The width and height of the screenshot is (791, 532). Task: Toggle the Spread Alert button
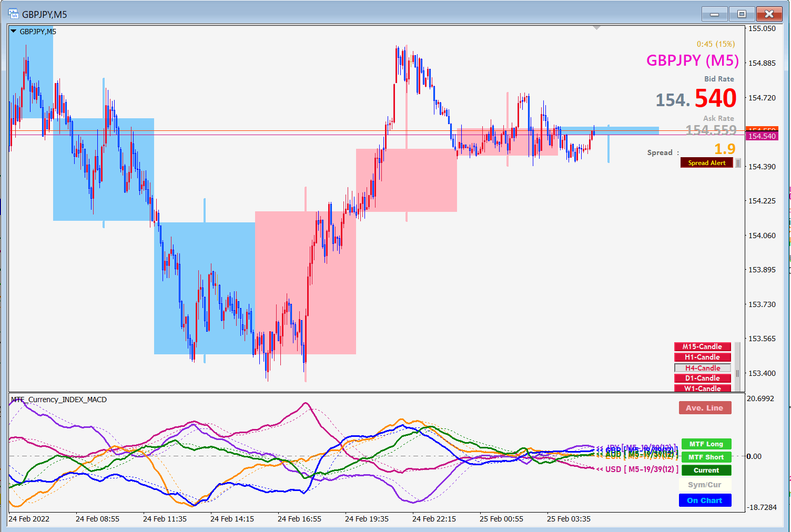click(x=707, y=163)
